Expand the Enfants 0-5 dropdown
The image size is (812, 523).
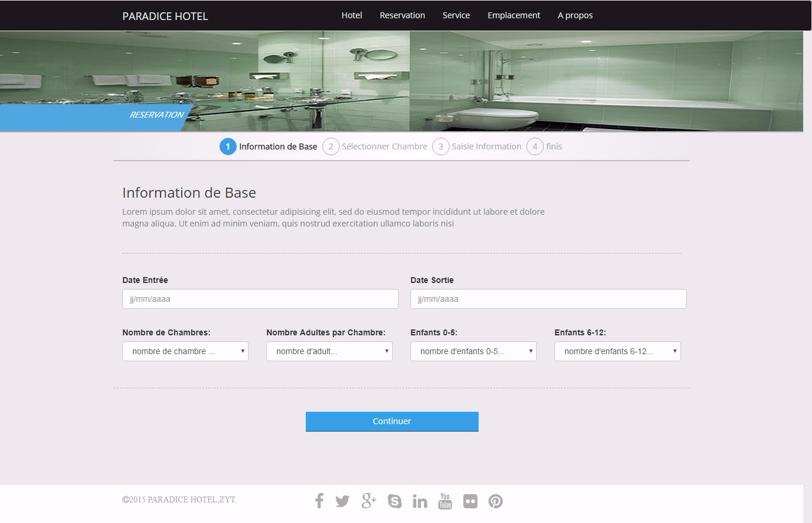coord(473,351)
